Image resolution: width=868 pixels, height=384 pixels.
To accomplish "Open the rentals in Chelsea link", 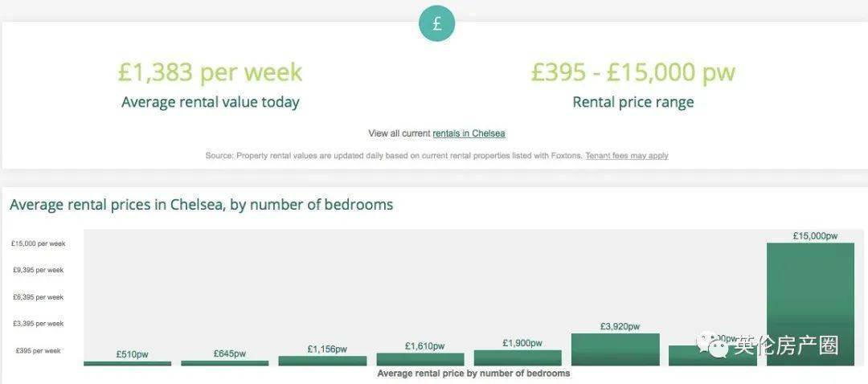I will click(x=469, y=133).
